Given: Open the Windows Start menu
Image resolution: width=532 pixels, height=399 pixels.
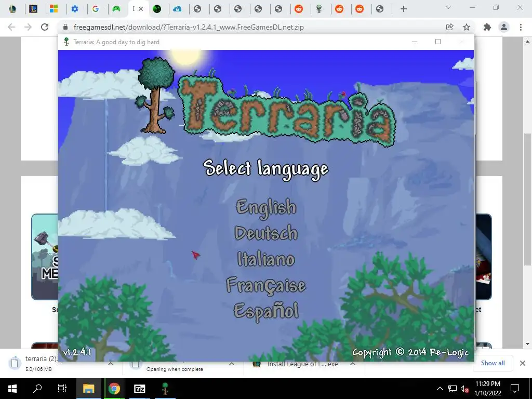Looking at the screenshot, I should [12, 389].
